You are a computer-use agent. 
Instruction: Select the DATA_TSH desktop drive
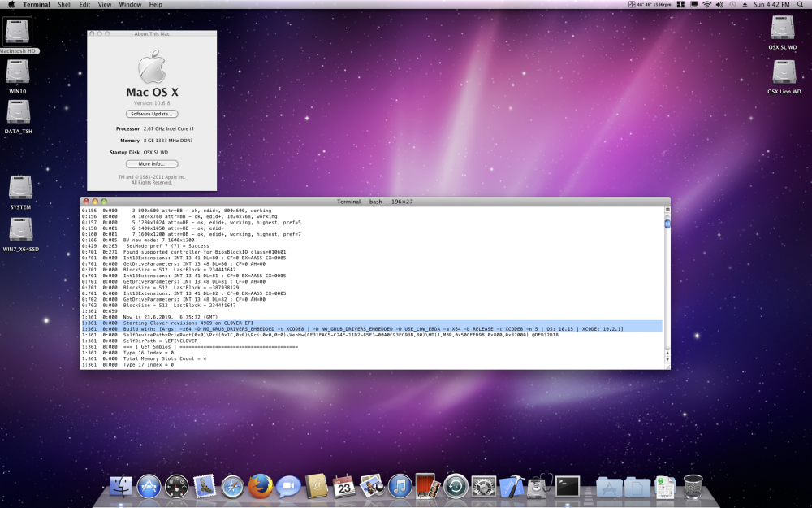pyautogui.click(x=18, y=116)
